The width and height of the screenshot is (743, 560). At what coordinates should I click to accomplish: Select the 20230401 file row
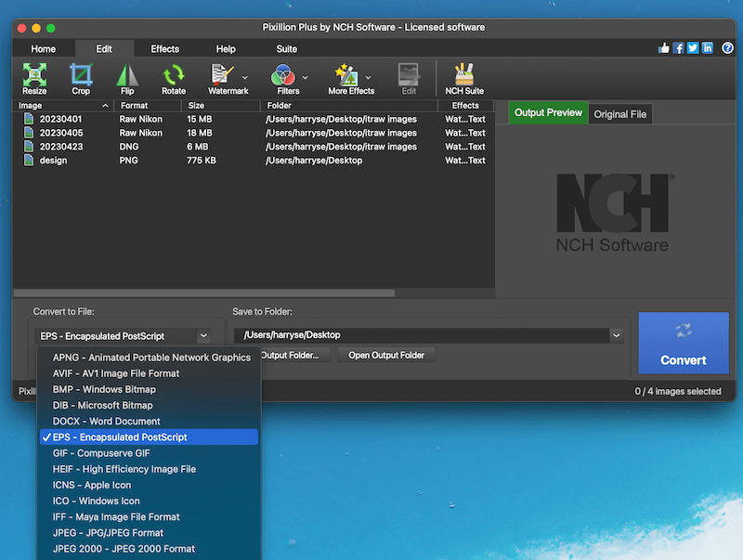point(254,119)
